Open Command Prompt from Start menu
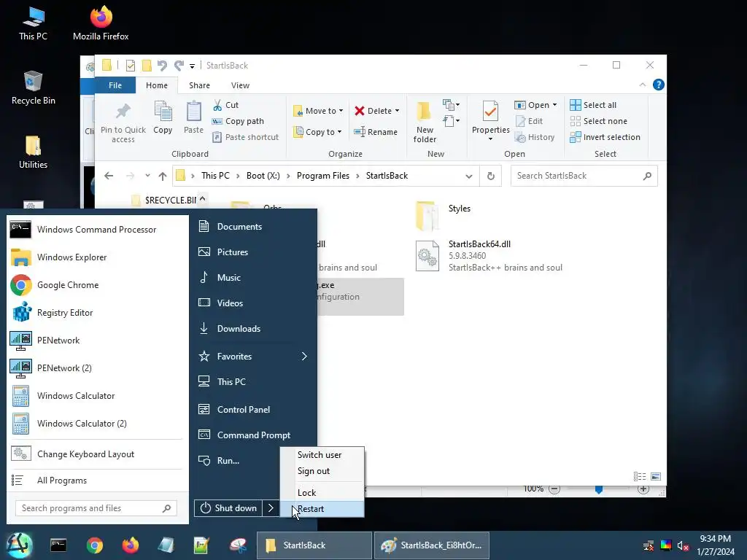The width and height of the screenshot is (747, 560). [253, 435]
